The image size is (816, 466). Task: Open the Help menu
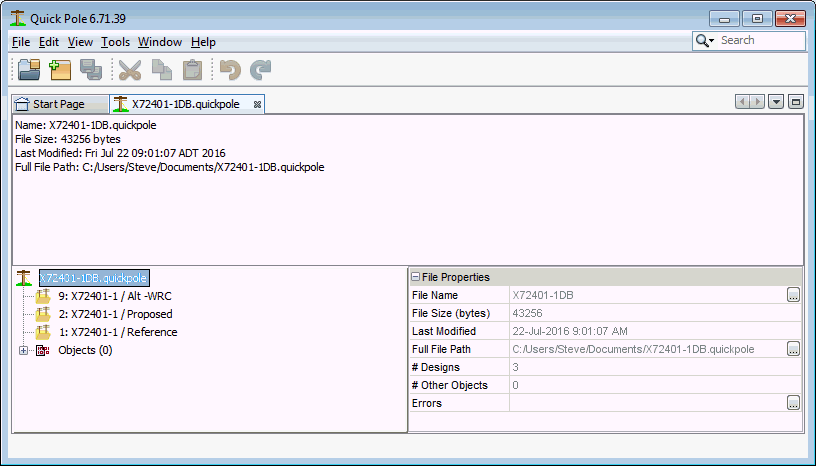203,42
